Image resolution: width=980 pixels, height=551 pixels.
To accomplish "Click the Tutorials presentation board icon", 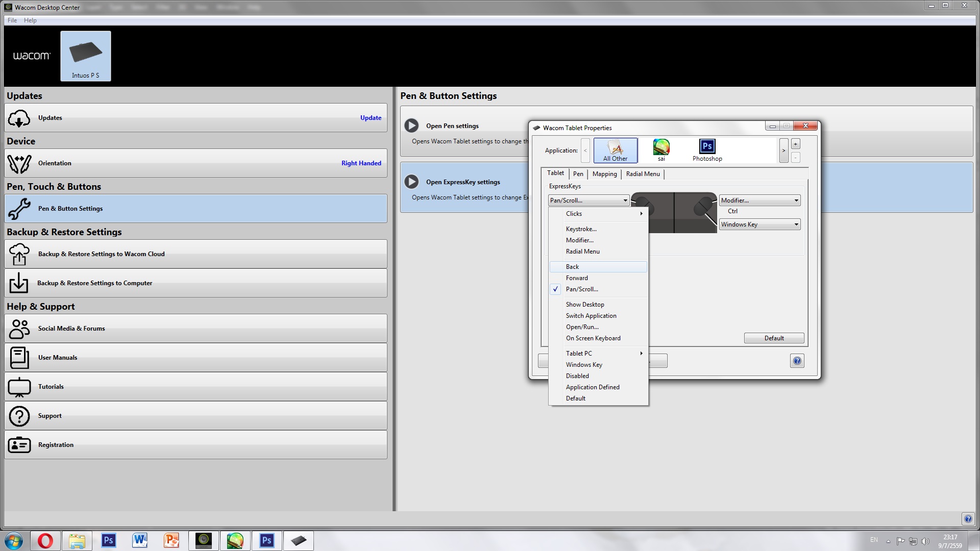I will pos(19,387).
